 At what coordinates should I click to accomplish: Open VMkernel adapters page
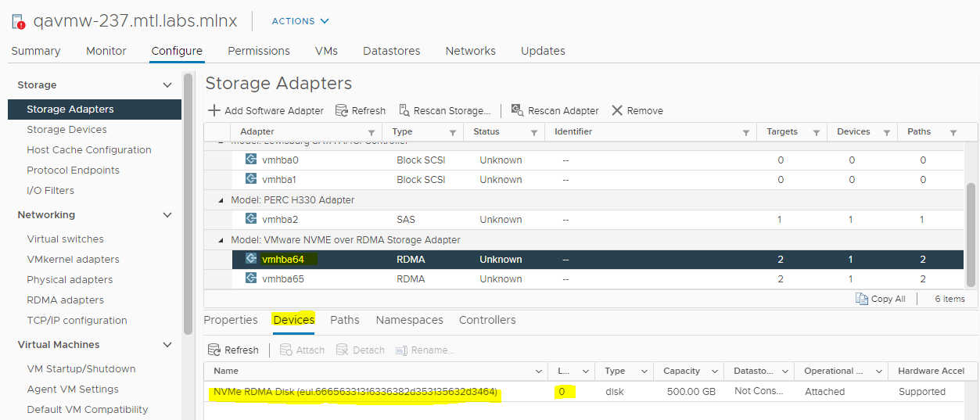(73, 260)
